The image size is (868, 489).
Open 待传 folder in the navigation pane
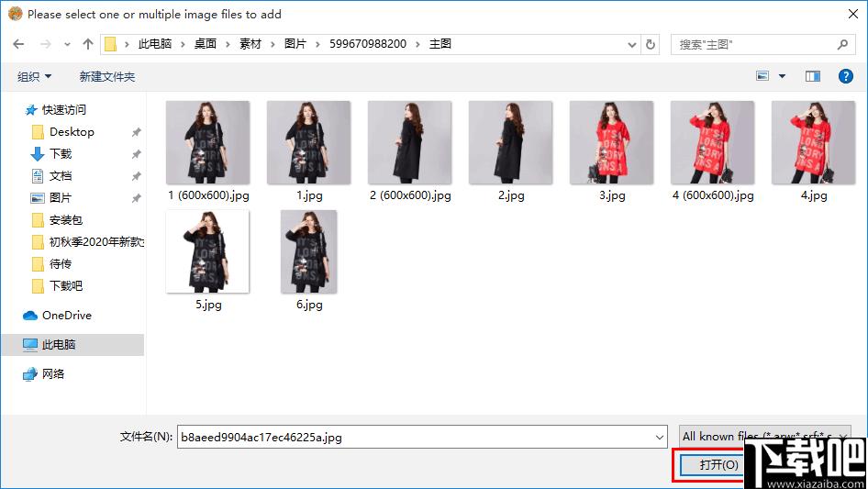coord(61,263)
